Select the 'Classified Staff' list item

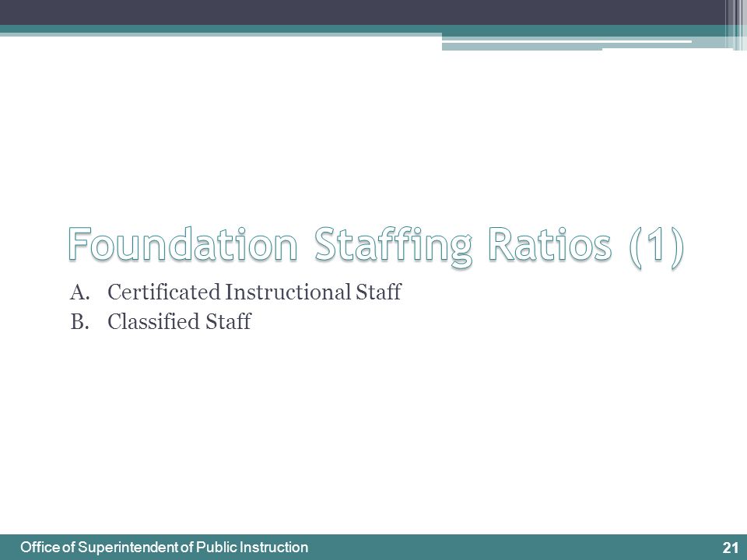click(x=179, y=321)
